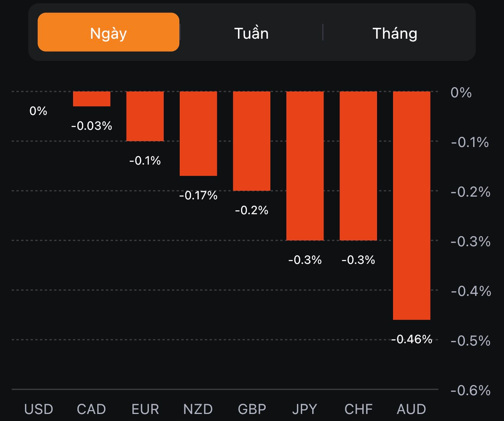
Task: Select the Ngày tab
Action: [x=108, y=32]
